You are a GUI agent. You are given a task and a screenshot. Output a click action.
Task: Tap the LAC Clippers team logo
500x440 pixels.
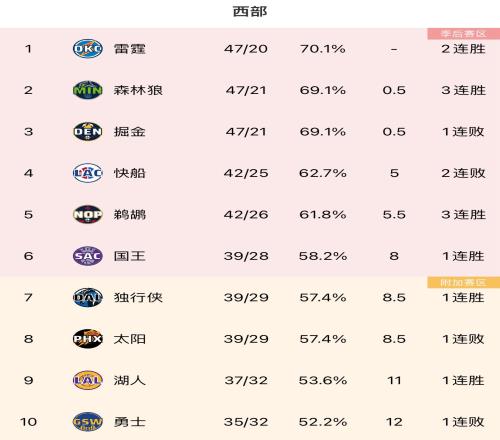[88, 173]
